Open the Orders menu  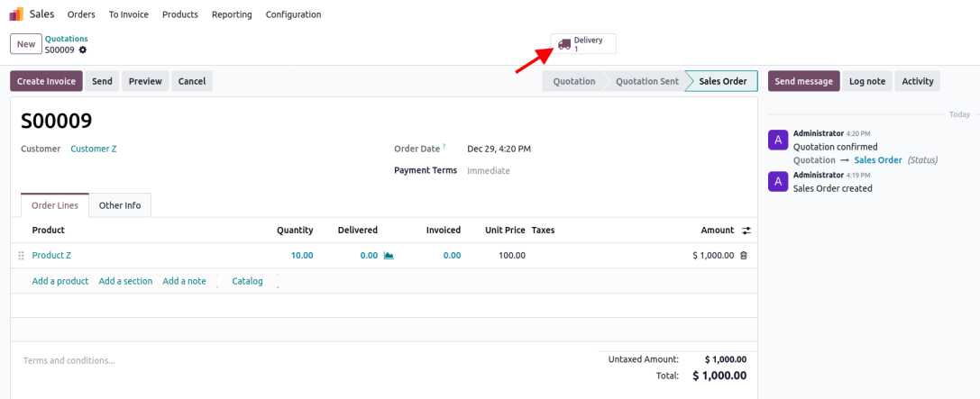click(x=81, y=14)
